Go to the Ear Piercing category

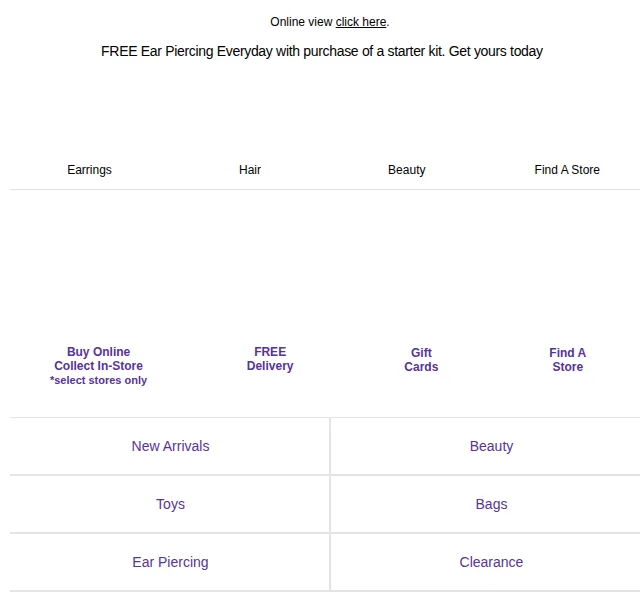coord(170,562)
